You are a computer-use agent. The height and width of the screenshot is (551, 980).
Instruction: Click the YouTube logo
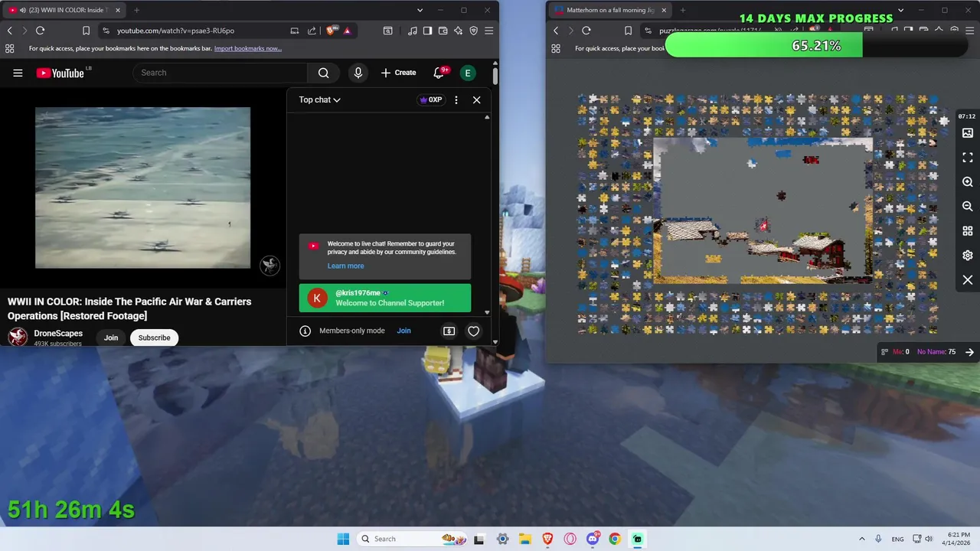click(60, 73)
